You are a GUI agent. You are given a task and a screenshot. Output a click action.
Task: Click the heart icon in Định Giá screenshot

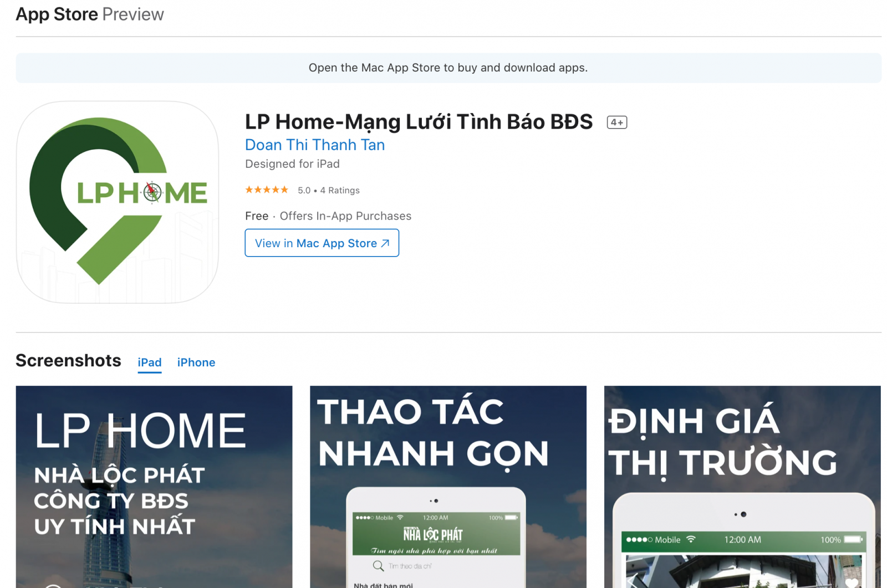(x=852, y=582)
